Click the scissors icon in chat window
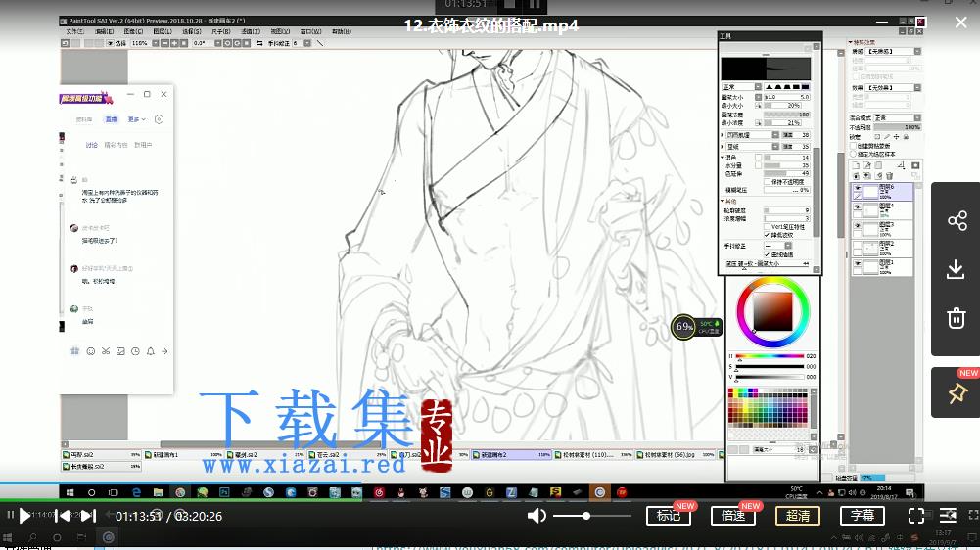Image resolution: width=980 pixels, height=550 pixels. coord(106,351)
